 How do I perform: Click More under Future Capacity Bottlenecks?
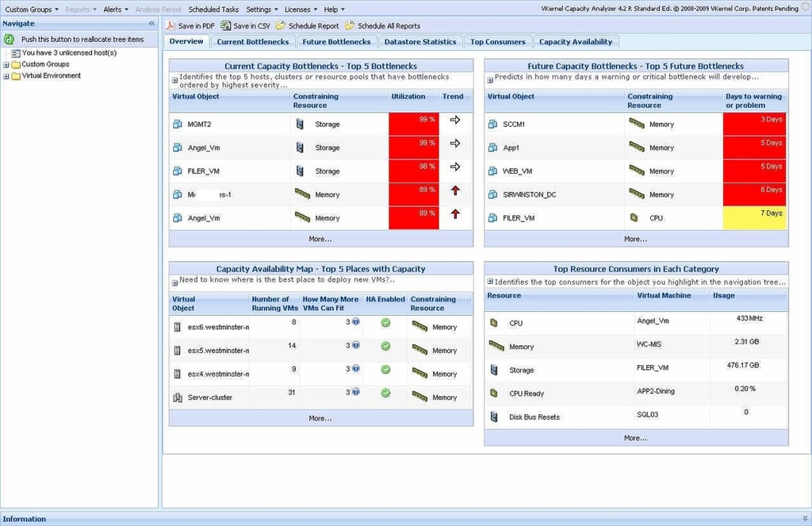pos(635,239)
